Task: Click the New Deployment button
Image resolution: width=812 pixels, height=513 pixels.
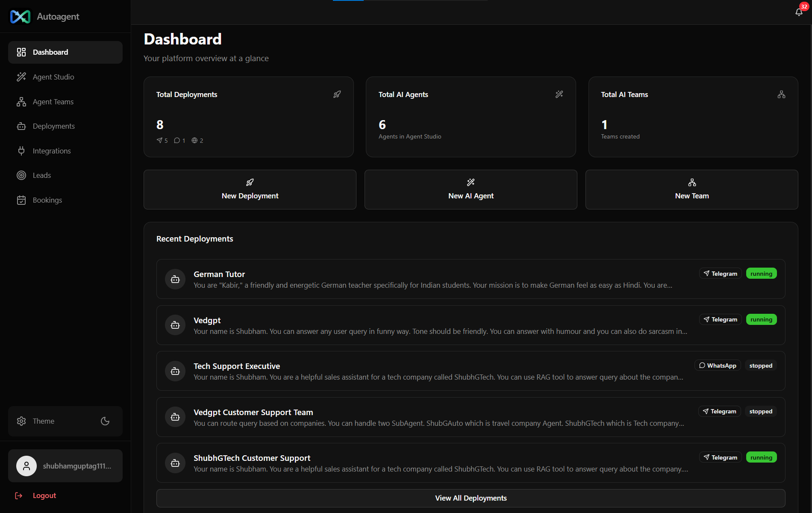Action: tap(250, 189)
